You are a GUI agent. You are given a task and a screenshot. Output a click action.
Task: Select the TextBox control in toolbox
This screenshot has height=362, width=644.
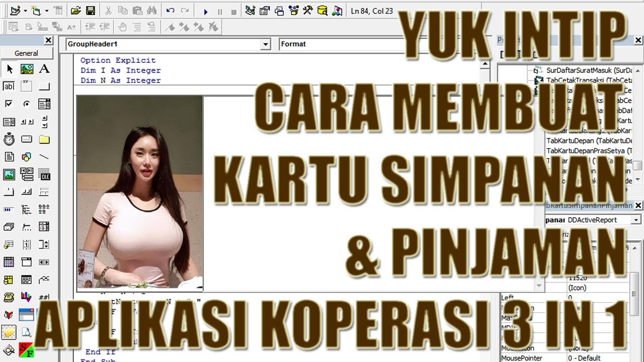pos(9,86)
